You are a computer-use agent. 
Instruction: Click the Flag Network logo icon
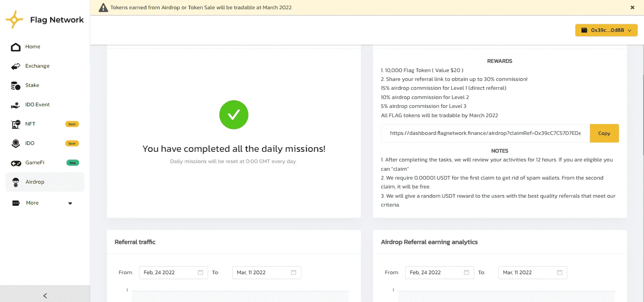15,20
